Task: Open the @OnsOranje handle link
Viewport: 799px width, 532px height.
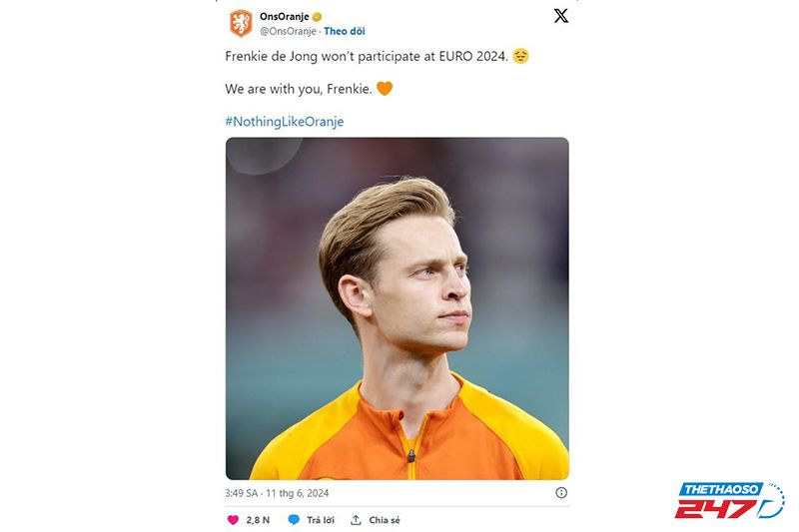Action: (x=287, y=31)
